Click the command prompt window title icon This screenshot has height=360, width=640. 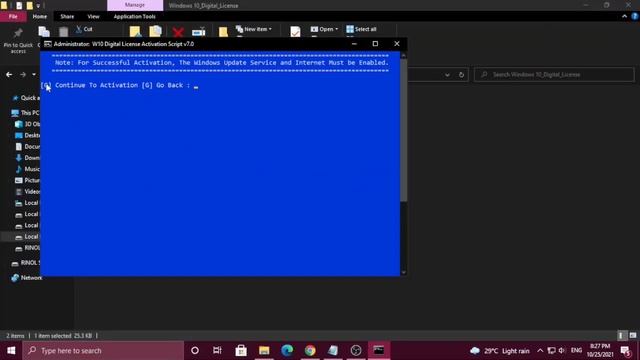point(48,44)
